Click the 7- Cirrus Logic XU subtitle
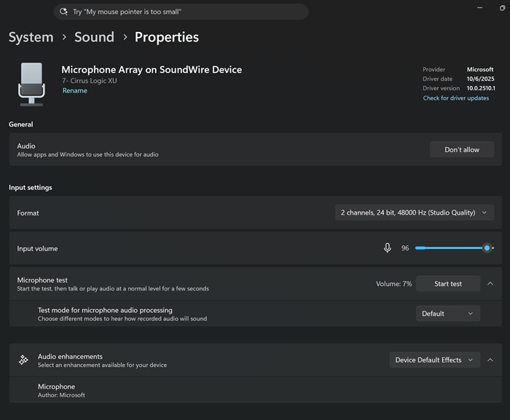510x420 pixels. 90,81
